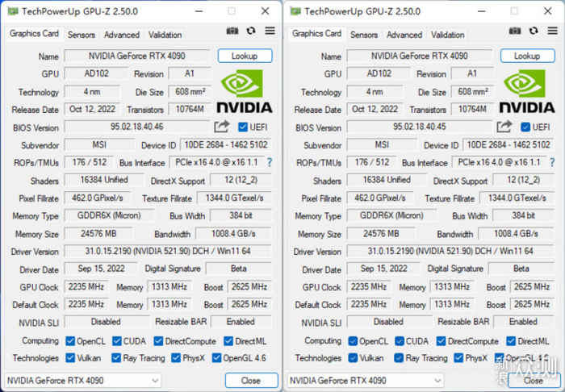Click NVIDIA logo in left window
The height and width of the screenshot is (392, 565).
pos(245,91)
